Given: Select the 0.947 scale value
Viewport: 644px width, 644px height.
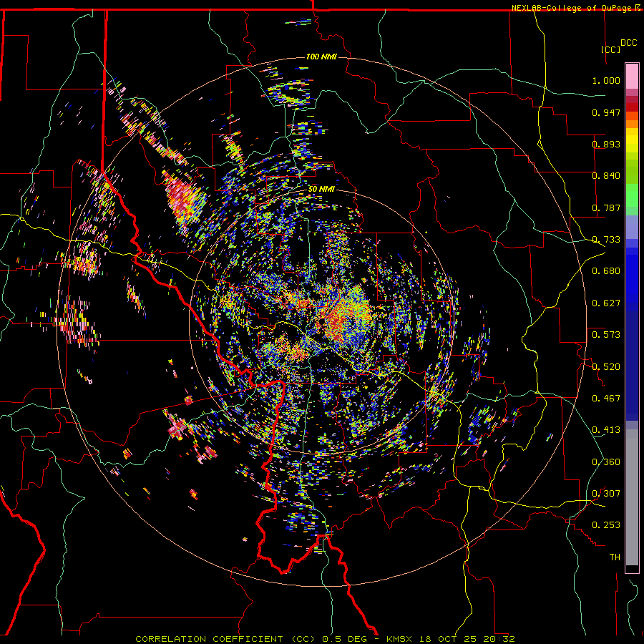Looking at the screenshot, I should coord(606,112).
